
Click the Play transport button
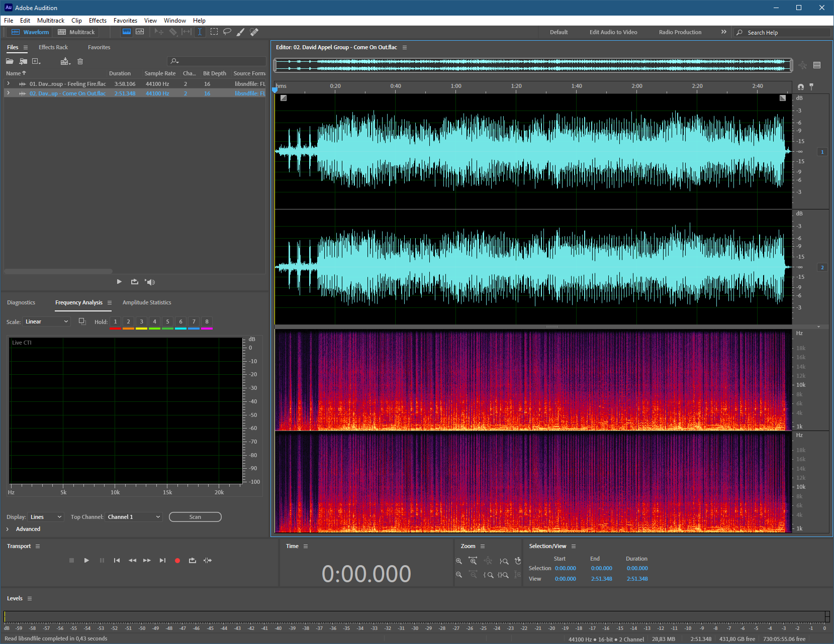click(x=86, y=560)
